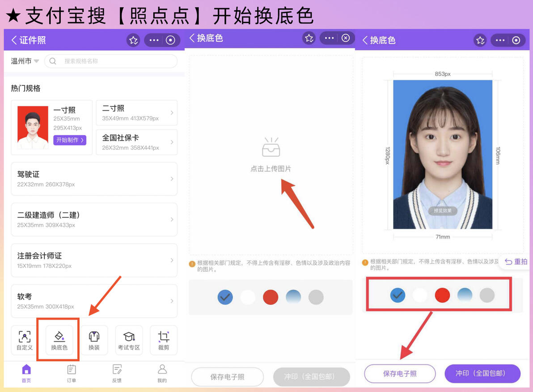
Task: Select the 二寸照 35X49mm spec
Action: [x=137, y=113]
